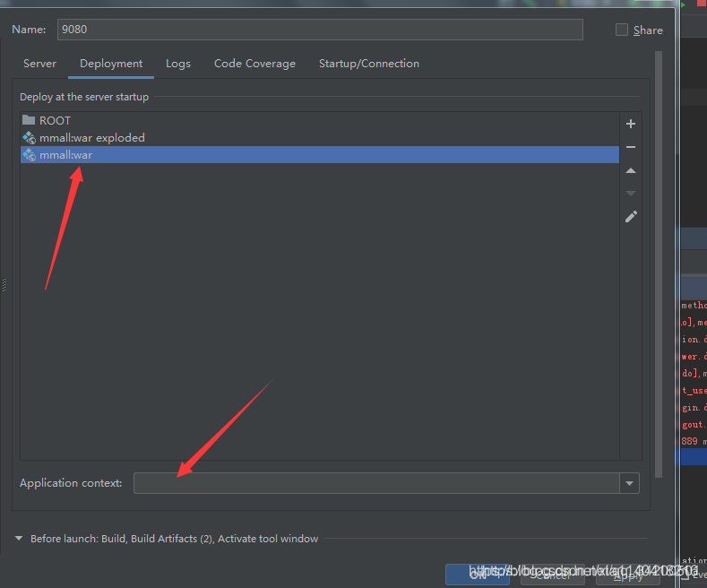Image resolution: width=707 pixels, height=588 pixels.
Task: Remove selected artifact with minus icon
Action: coord(630,147)
